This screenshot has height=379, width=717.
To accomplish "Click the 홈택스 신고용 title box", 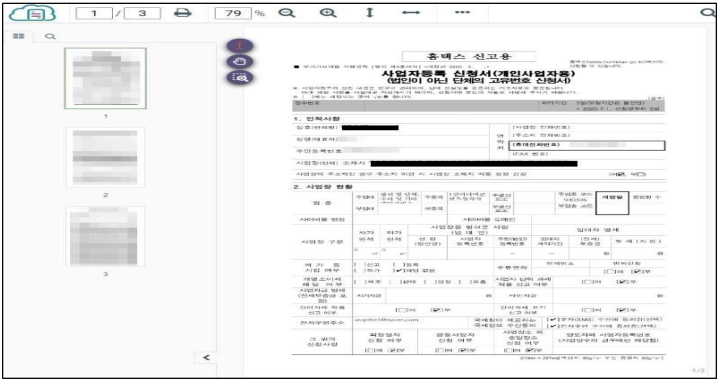I will point(469,56).
